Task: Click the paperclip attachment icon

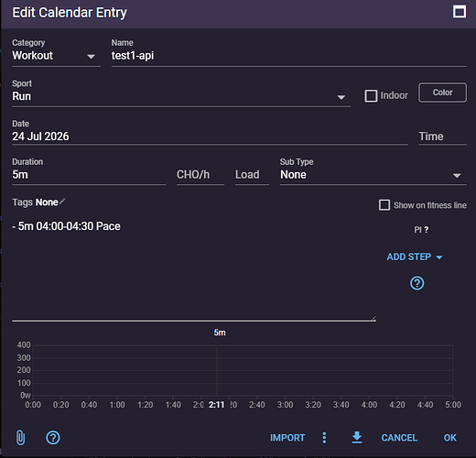Action: coord(20,438)
